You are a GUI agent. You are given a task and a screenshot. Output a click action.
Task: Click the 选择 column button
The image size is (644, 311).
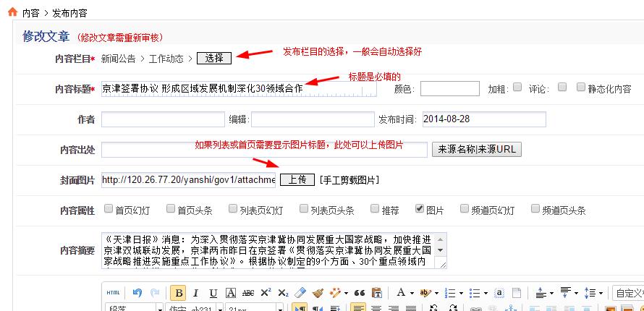point(214,58)
